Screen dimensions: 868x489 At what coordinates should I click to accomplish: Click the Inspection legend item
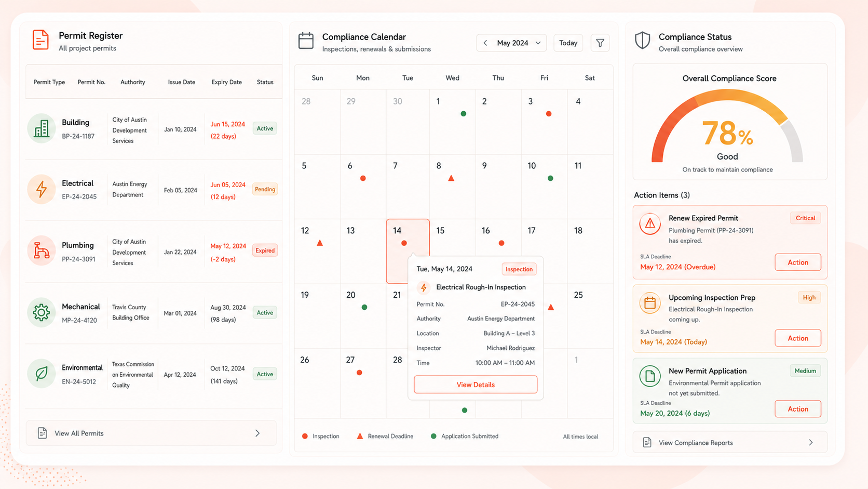point(320,436)
